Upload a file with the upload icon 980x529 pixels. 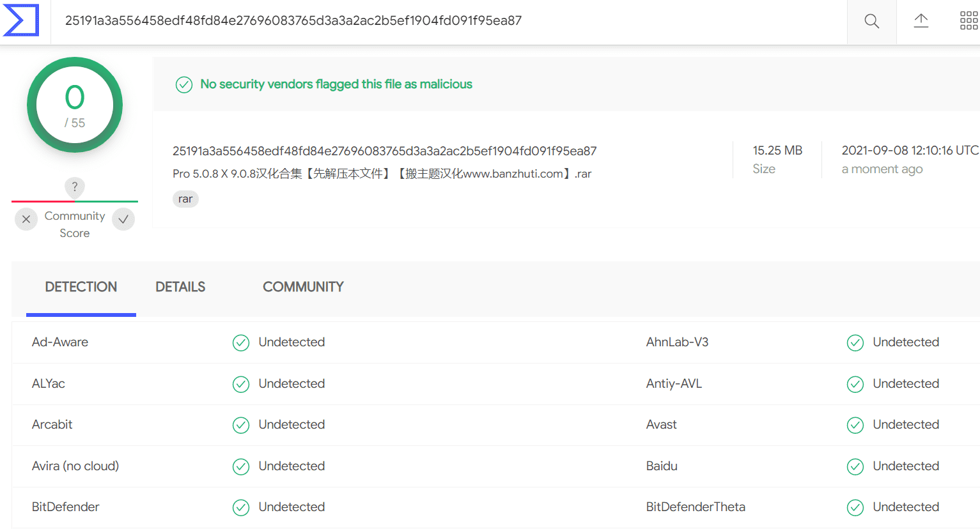[x=921, y=20]
